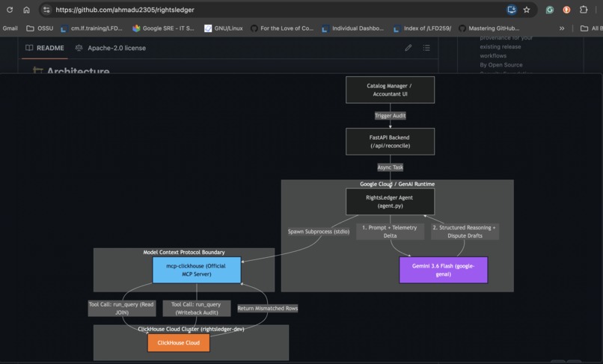Click Model Context Protocol Boundary title
The width and height of the screenshot is (603, 364).
click(184, 252)
